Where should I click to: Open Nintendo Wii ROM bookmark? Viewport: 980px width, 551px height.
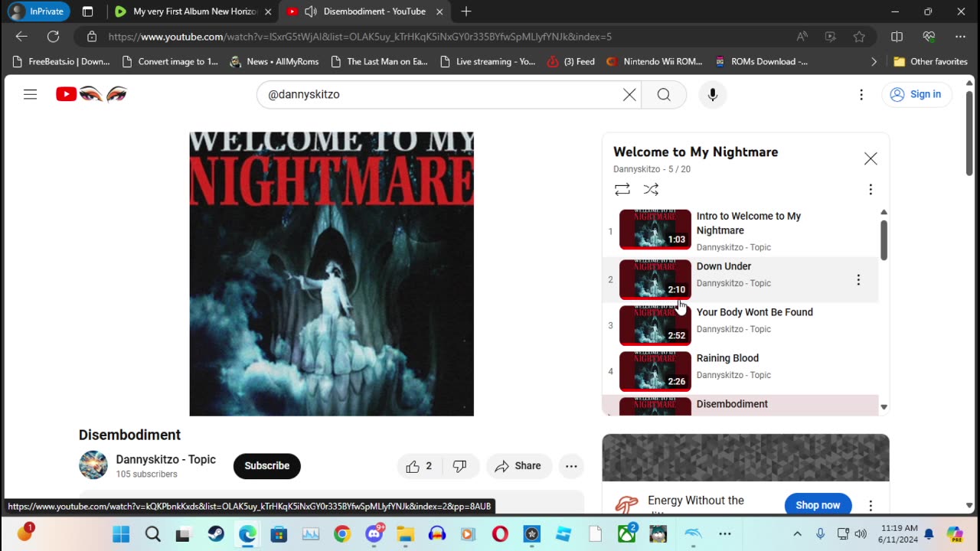[x=655, y=61]
